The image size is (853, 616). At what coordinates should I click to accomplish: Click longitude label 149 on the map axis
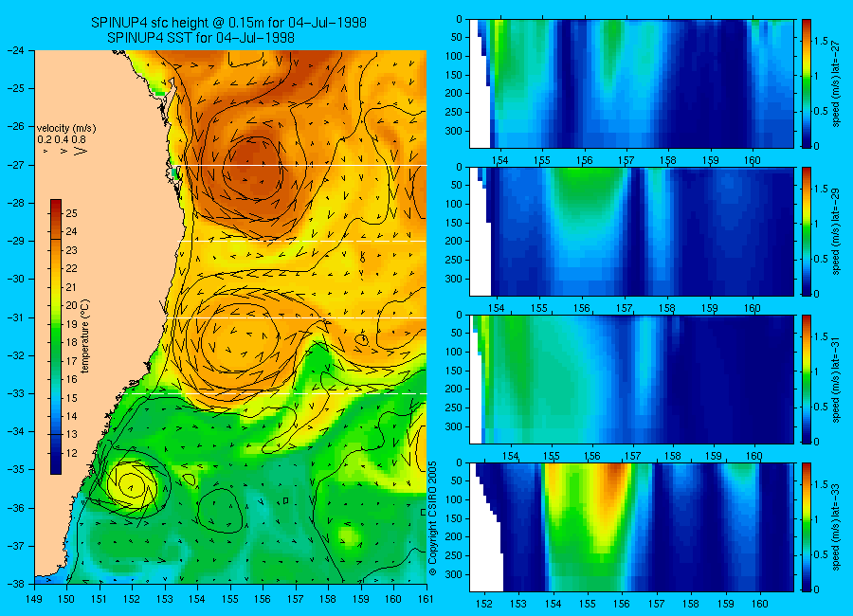click(34, 599)
